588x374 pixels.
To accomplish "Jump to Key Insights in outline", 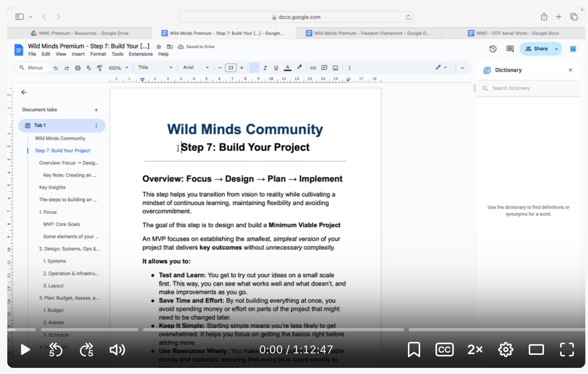I will [52, 187].
